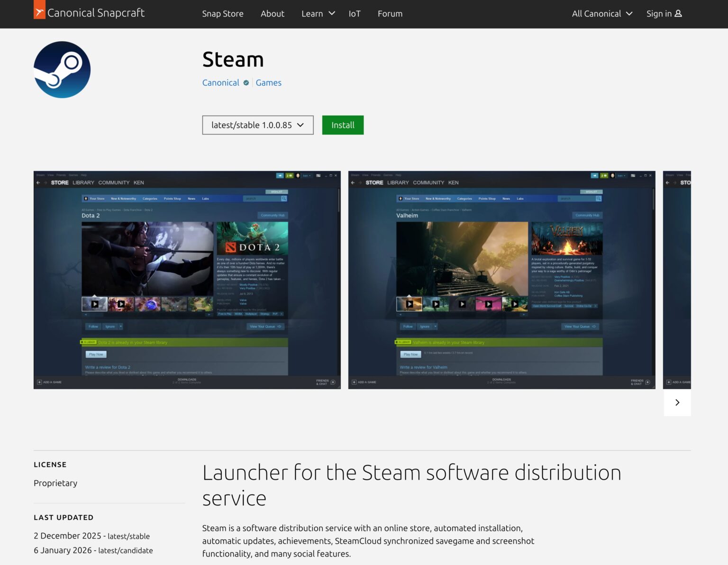The width and height of the screenshot is (728, 565).
Task: Click the search magnifier in the Dota 2 screenshot
Action: tap(283, 199)
